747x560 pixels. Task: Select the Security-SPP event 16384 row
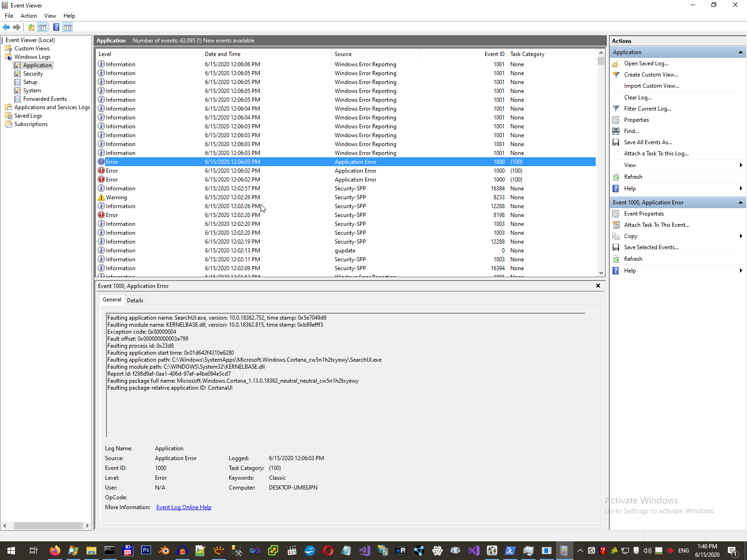click(x=345, y=189)
